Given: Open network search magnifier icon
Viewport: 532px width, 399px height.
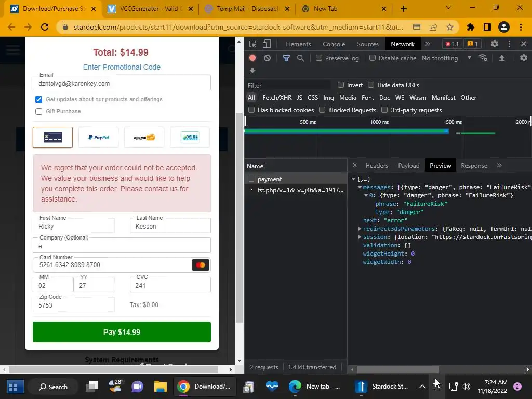Looking at the screenshot, I should [x=300, y=58].
